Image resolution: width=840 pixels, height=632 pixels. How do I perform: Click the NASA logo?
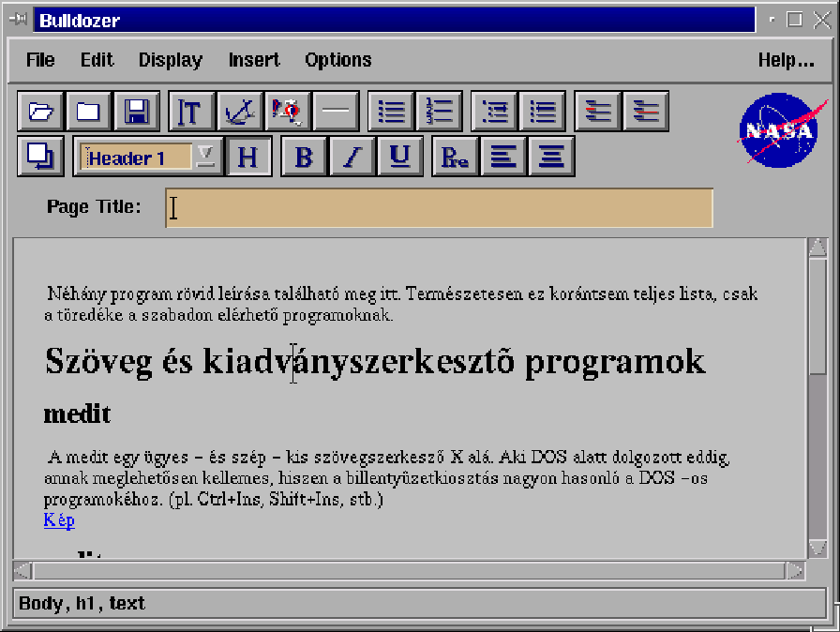(780, 130)
